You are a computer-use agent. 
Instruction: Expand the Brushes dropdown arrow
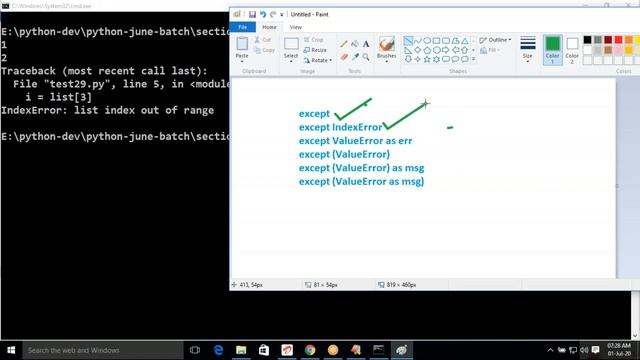(x=387, y=62)
